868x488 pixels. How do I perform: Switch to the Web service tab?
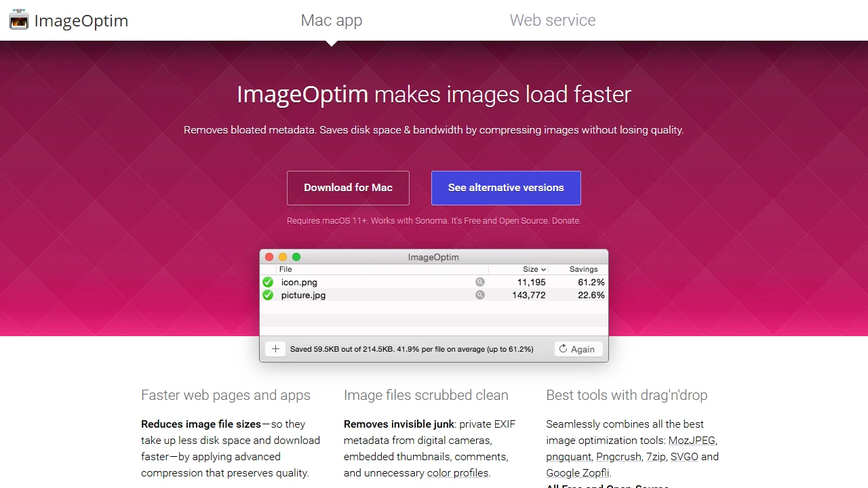[553, 20]
